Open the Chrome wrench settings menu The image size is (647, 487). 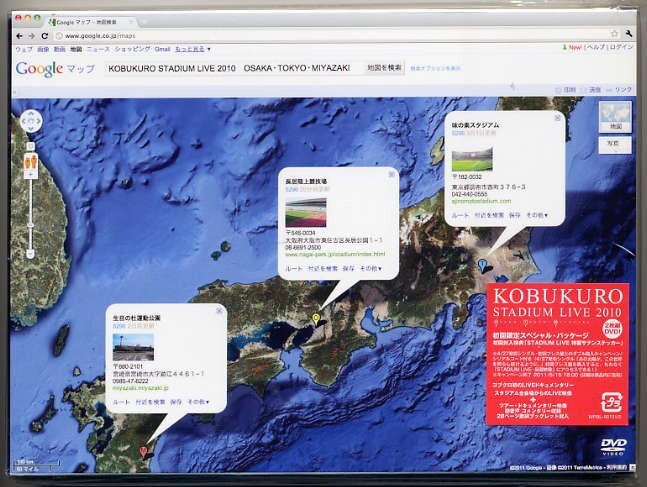click(629, 33)
